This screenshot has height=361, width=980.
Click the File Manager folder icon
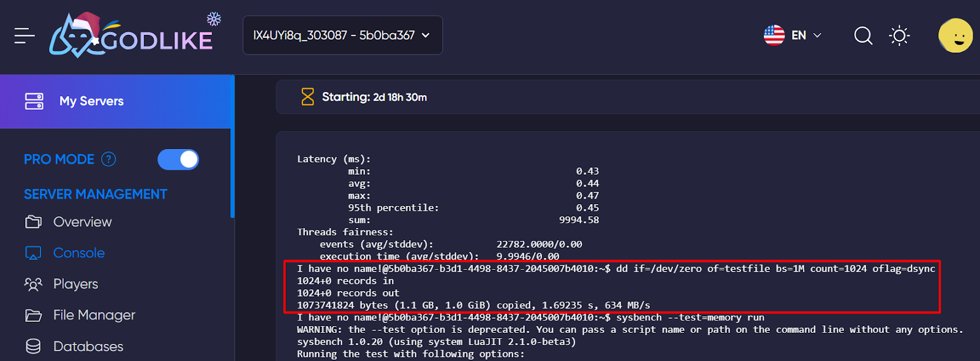[34, 316]
